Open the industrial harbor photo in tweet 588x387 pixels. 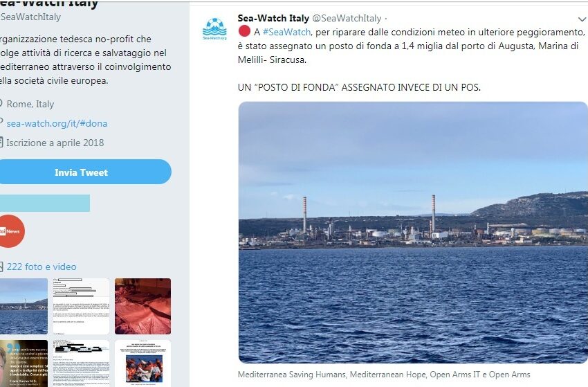pyautogui.click(x=412, y=233)
